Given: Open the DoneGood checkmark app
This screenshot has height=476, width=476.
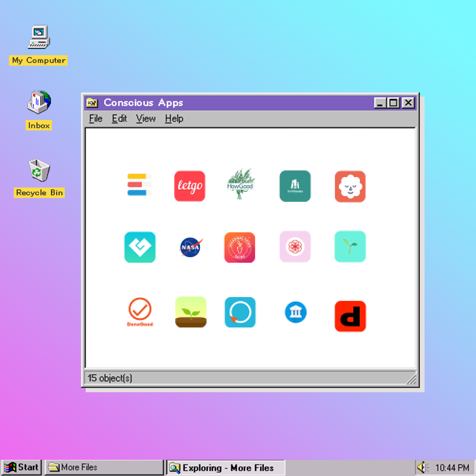Looking at the screenshot, I should (140, 312).
